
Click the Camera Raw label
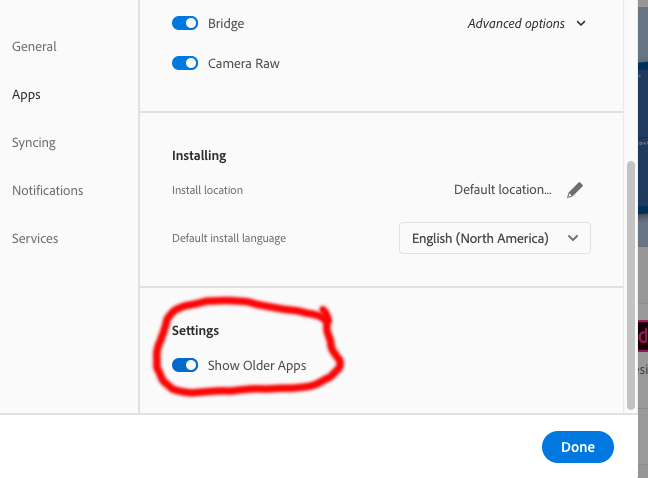tap(244, 63)
